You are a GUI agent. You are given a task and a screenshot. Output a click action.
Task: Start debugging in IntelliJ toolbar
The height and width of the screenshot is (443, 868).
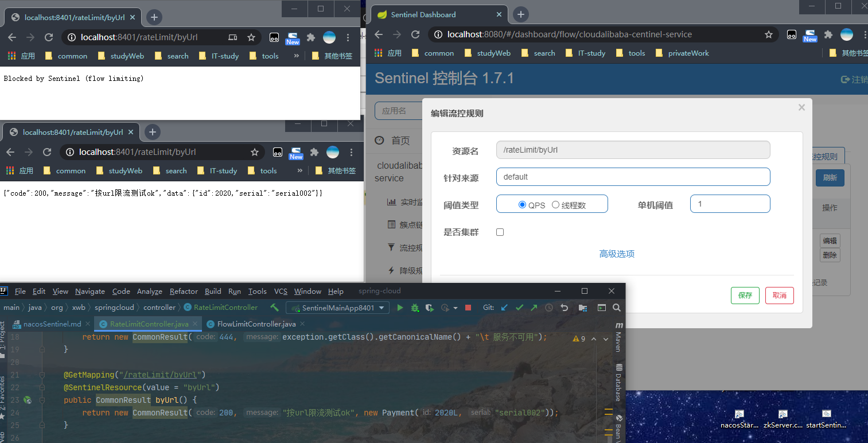click(x=414, y=308)
